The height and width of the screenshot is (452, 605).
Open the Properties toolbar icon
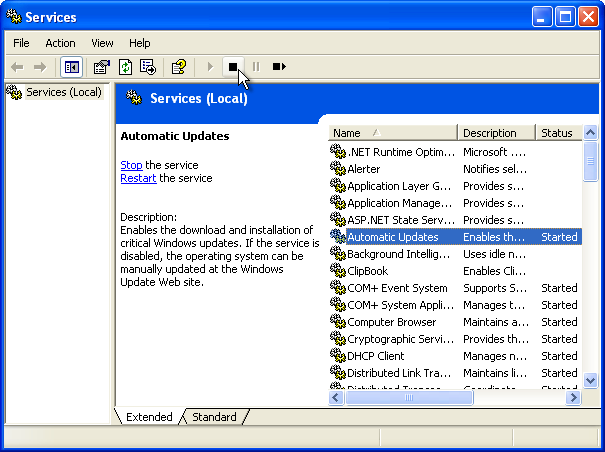pyautogui.click(x=102, y=67)
